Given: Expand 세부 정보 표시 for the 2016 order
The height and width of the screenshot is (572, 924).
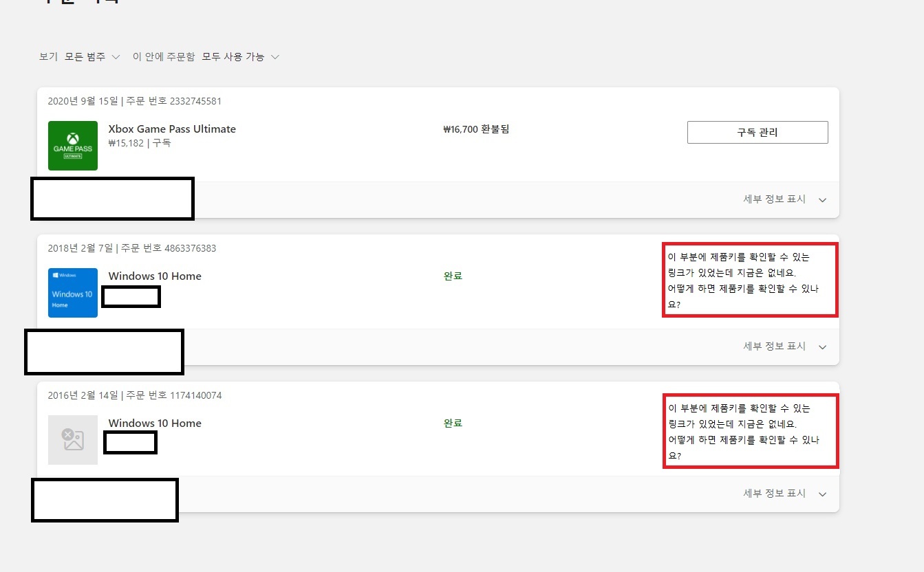Looking at the screenshot, I should [x=785, y=494].
